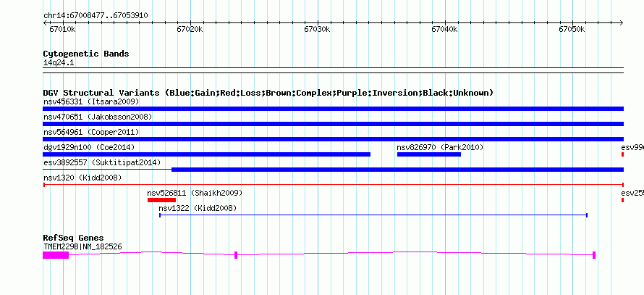Click the right arrowhead of the ruler
Image resolution: width=644 pixels, height=295 pixels.
pos(622,23)
